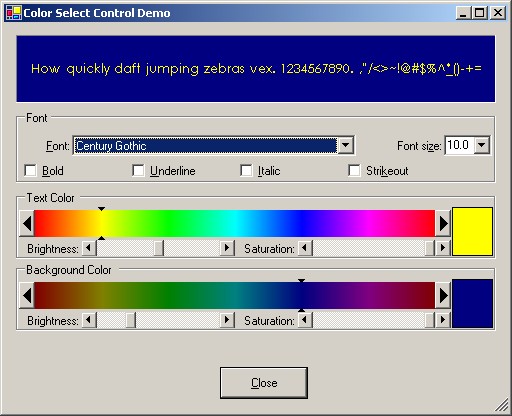The width and height of the screenshot is (512, 416).
Task: Click the Century Gothic font name field
Action: (205, 146)
